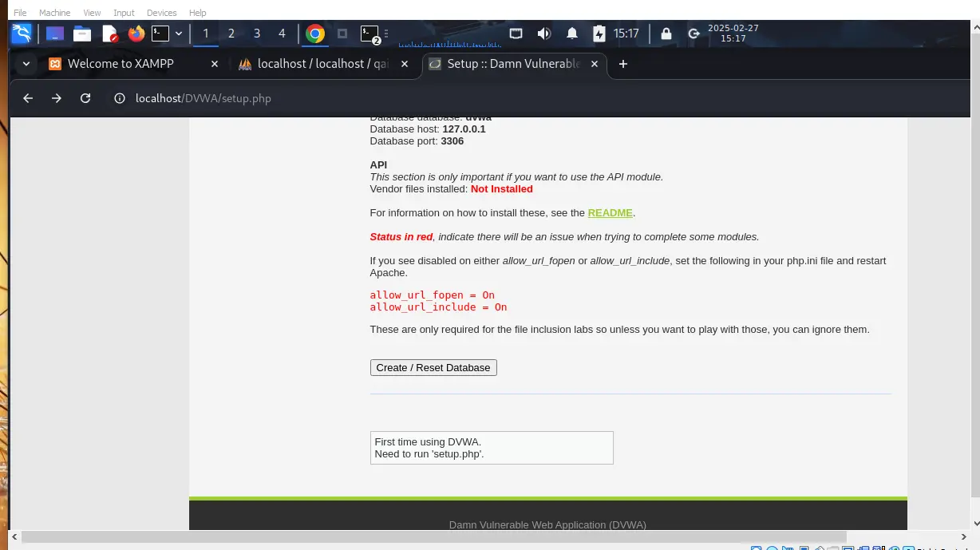Open the terminal emulator launcher
This screenshot has height=550, width=980.
click(160, 34)
